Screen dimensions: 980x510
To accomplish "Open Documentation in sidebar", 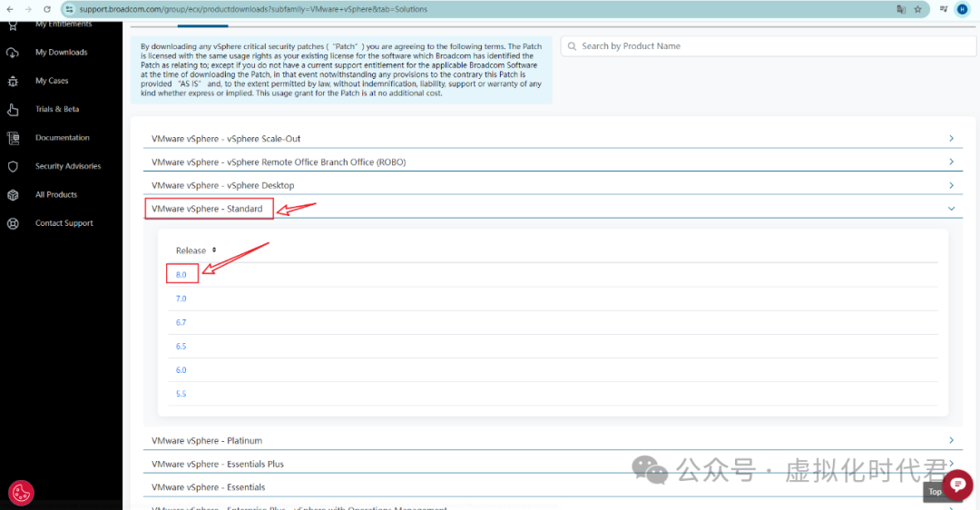I will pos(63,138).
